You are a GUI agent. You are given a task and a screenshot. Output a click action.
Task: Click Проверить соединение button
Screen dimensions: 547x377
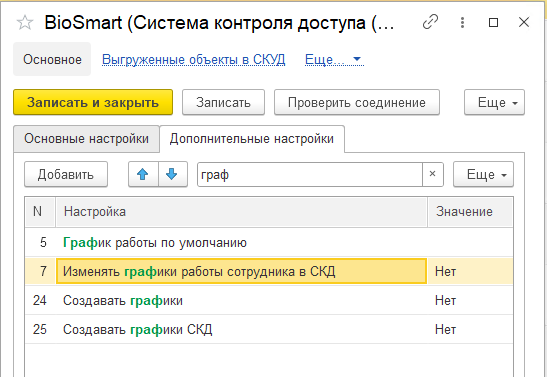357,102
